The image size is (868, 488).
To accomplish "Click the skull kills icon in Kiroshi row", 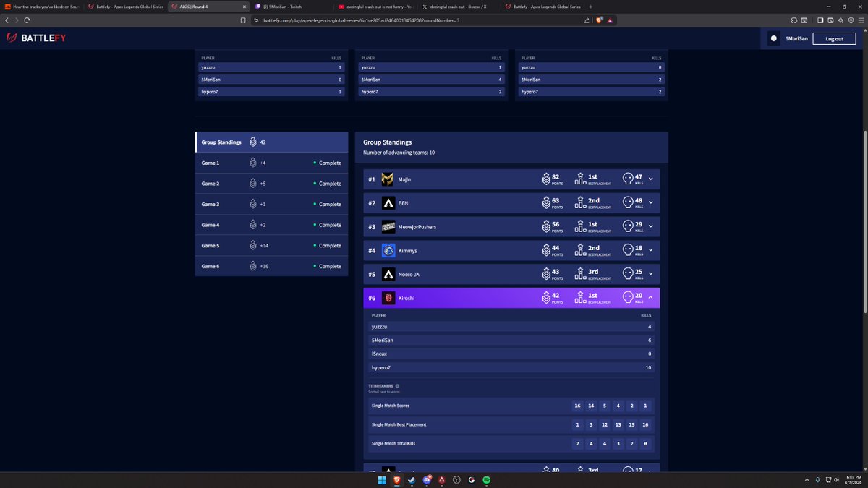I will (x=627, y=298).
